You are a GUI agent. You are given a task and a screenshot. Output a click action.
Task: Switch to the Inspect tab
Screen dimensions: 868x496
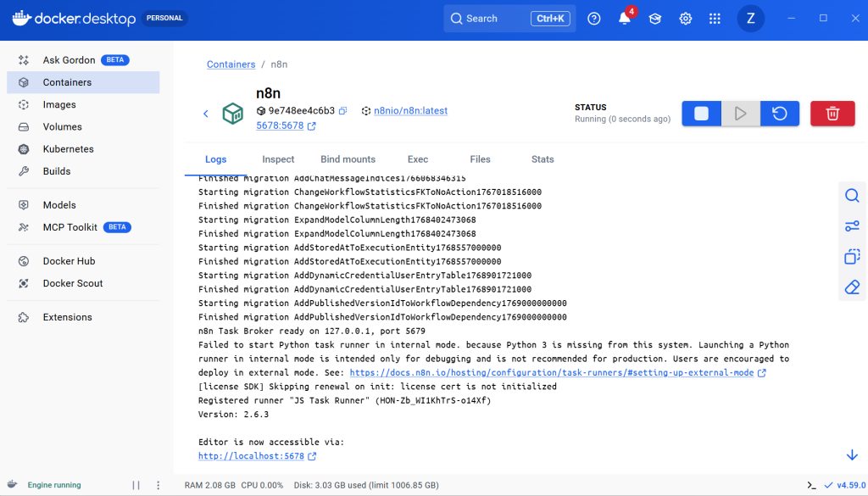(x=278, y=159)
